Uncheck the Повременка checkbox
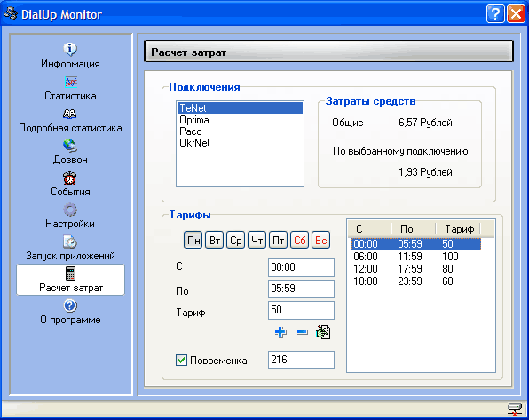The height and width of the screenshot is (420, 529). click(x=181, y=360)
